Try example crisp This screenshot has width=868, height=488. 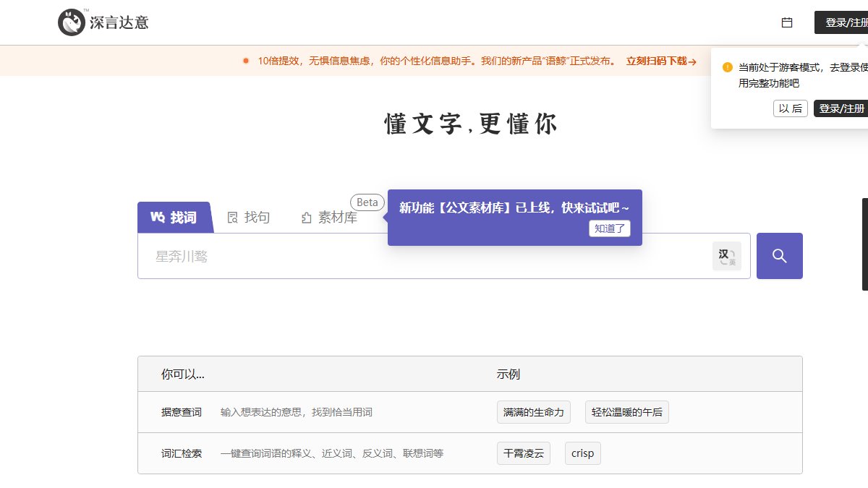coord(582,453)
